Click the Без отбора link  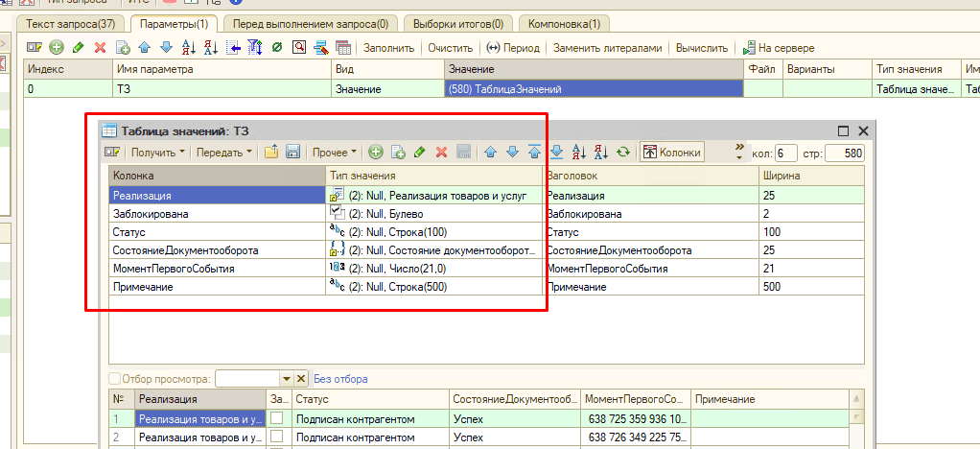coord(340,379)
